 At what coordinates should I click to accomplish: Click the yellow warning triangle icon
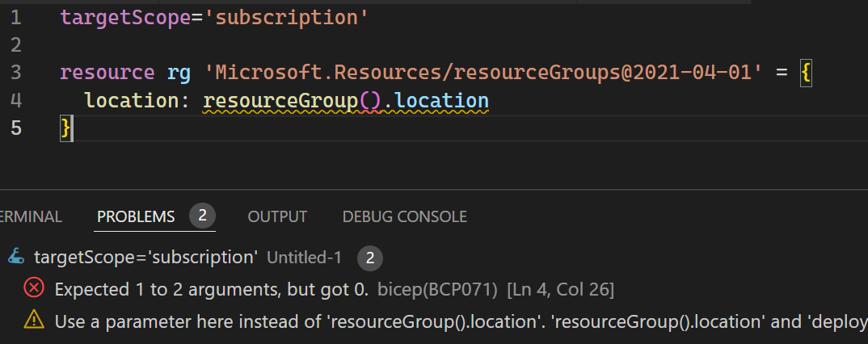point(34,321)
